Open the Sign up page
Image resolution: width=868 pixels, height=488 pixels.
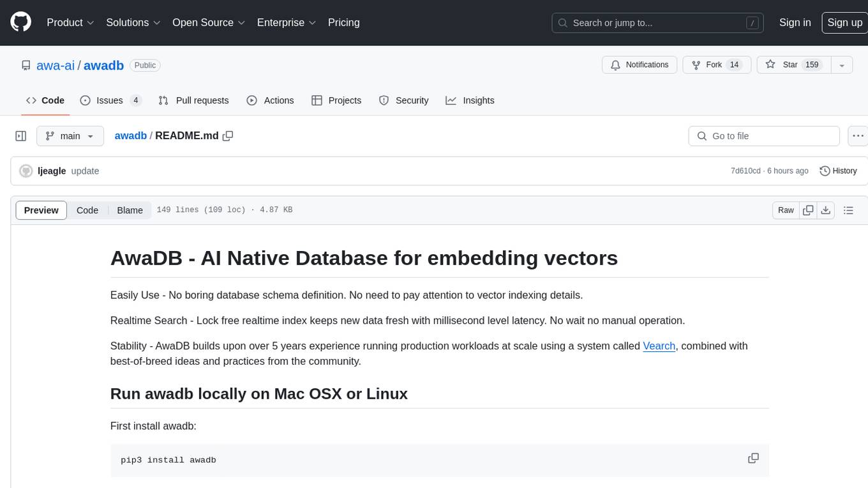844,22
